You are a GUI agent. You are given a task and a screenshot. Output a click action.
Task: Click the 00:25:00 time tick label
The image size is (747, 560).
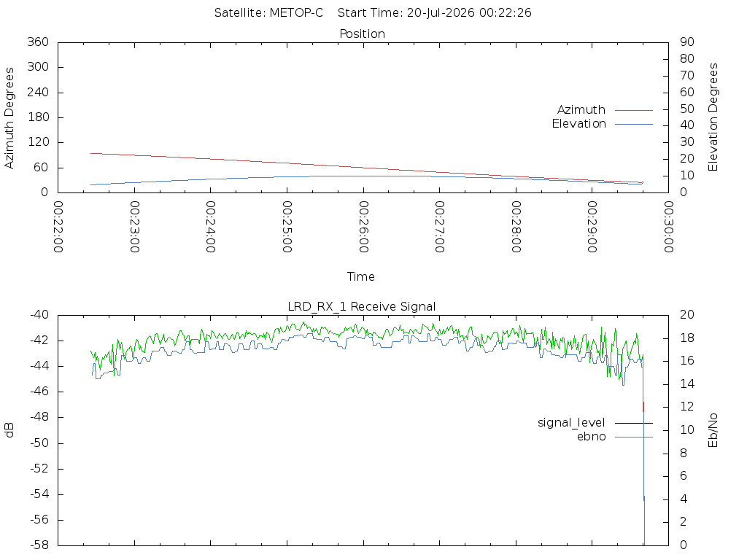287,227
